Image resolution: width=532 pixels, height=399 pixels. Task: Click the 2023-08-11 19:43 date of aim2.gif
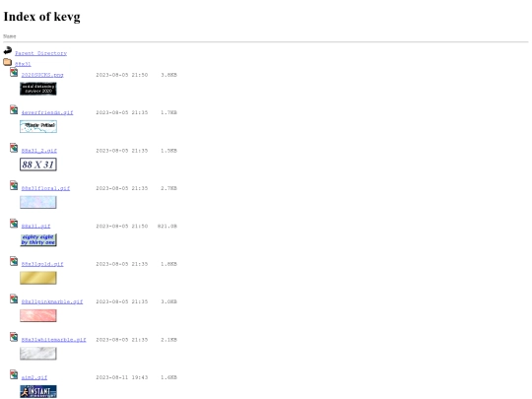122,377
